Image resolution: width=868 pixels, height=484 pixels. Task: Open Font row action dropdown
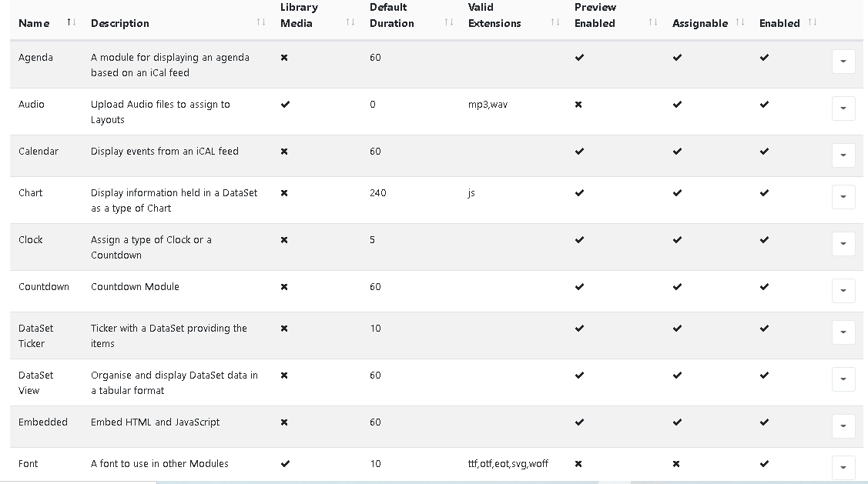(x=843, y=468)
